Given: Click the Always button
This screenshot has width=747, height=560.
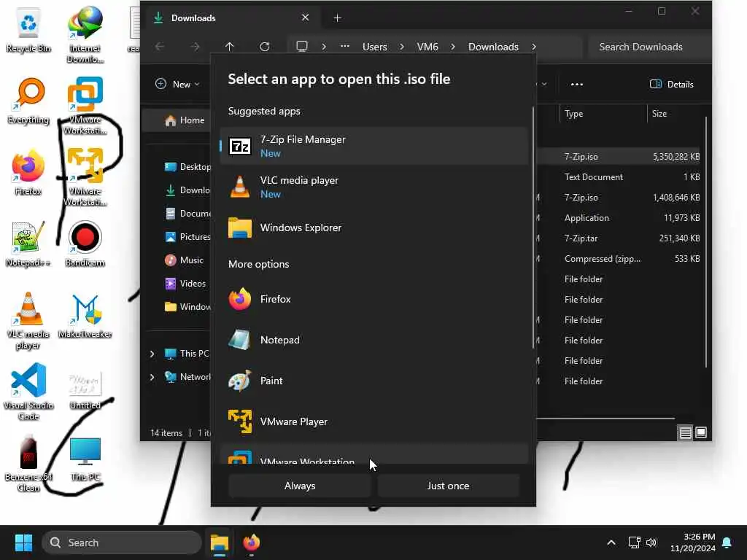Looking at the screenshot, I should (300, 486).
